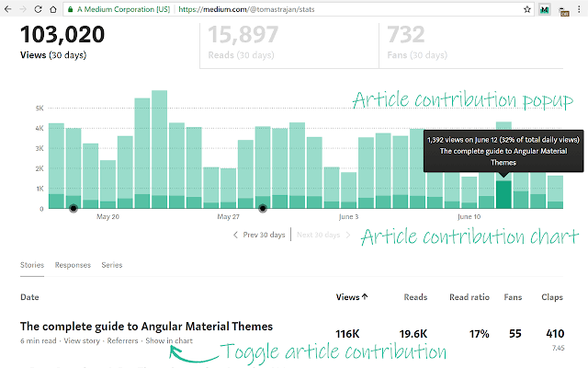
Task: Toggle Show in chart for article
Action: click(x=169, y=340)
